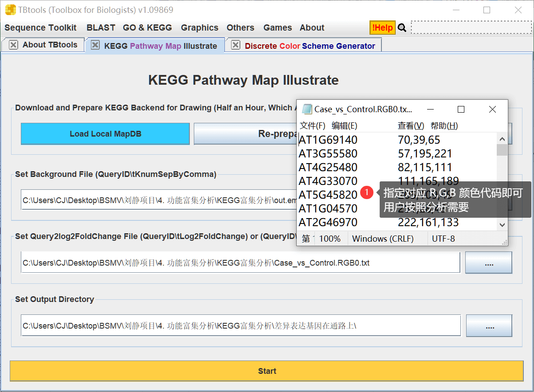Click the background file path field
This screenshot has width=534, height=392.
pos(159,200)
